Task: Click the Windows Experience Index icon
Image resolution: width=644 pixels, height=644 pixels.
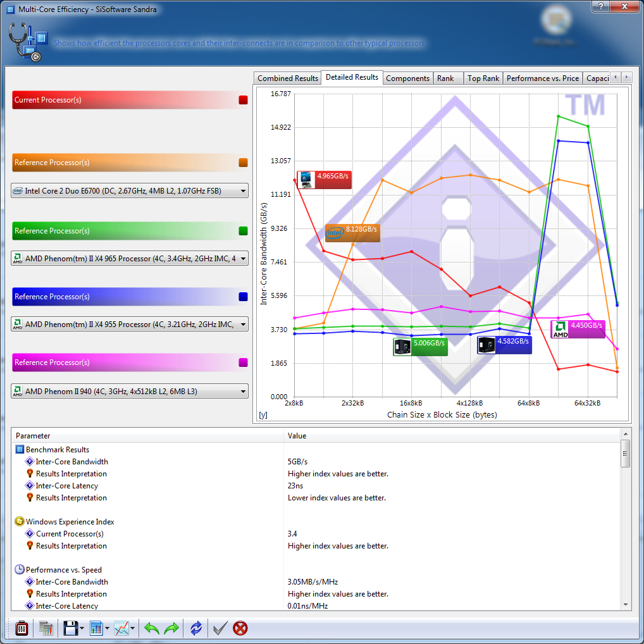Action: pos(20,522)
